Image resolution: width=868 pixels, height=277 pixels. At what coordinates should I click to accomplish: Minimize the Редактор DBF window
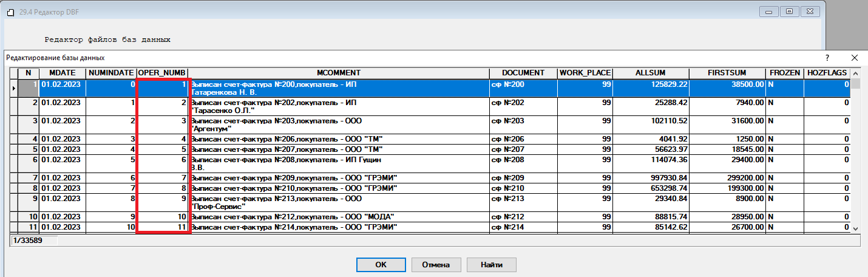pos(770,11)
